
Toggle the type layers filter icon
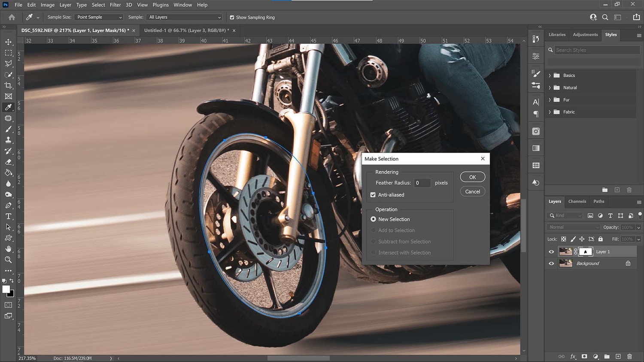(610, 215)
